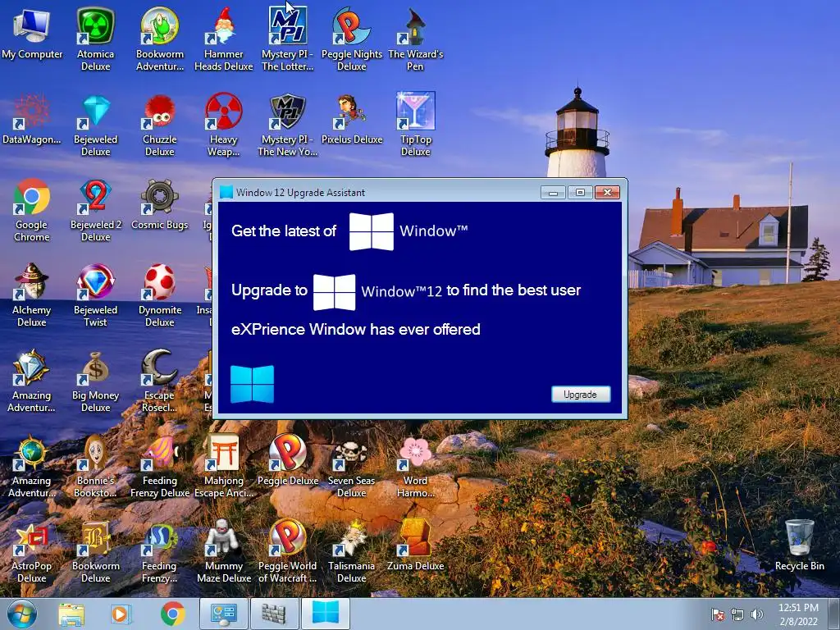
Task: Select Feeding Frenzy 2 shortcut with fish
Action: click(160, 551)
